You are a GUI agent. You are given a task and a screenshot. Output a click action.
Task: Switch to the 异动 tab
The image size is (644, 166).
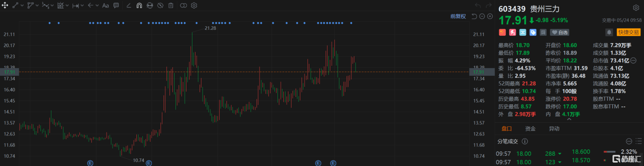tap(554, 129)
